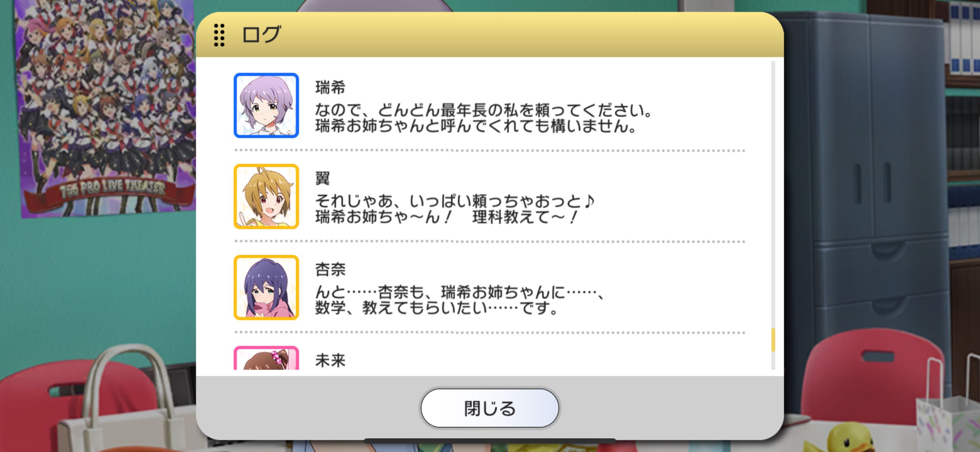This screenshot has height=452, width=980.
Task: Tap the 未来 speaker name
Action: (330, 360)
